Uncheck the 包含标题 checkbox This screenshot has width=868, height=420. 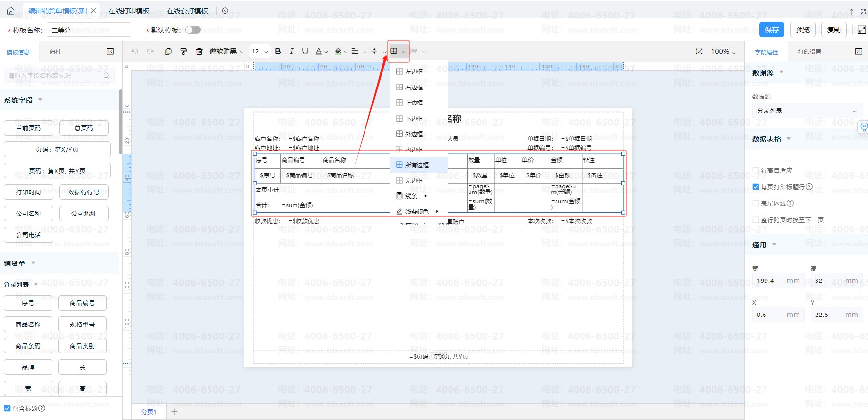click(7, 408)
